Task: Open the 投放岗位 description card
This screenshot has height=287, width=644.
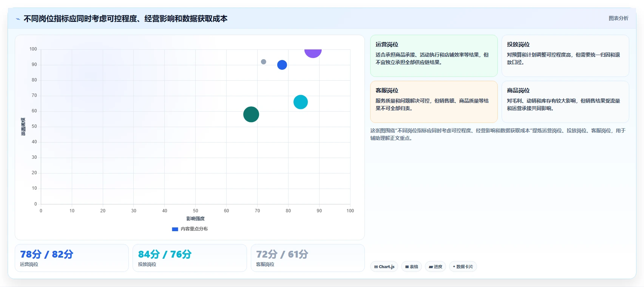Action: [565, 56]
